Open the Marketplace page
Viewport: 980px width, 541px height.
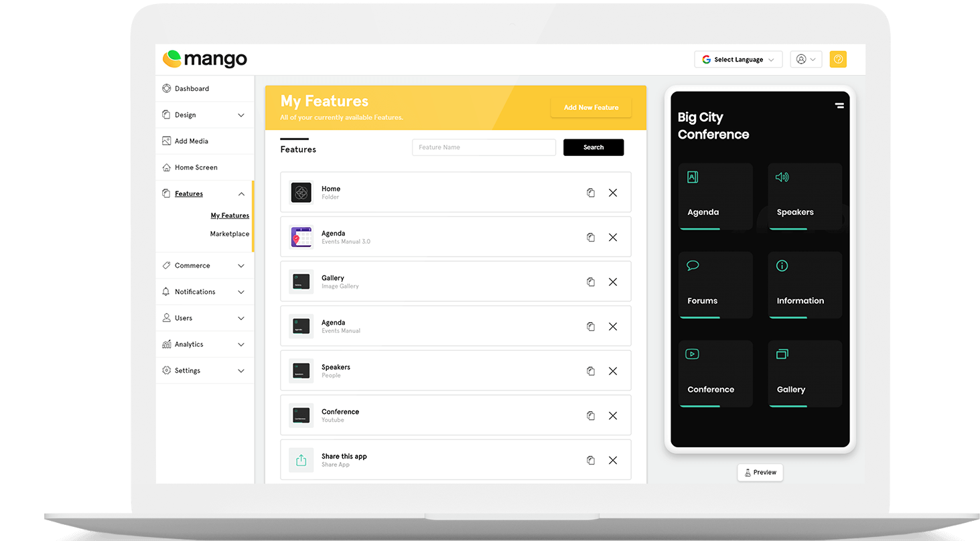coord(229,234)
